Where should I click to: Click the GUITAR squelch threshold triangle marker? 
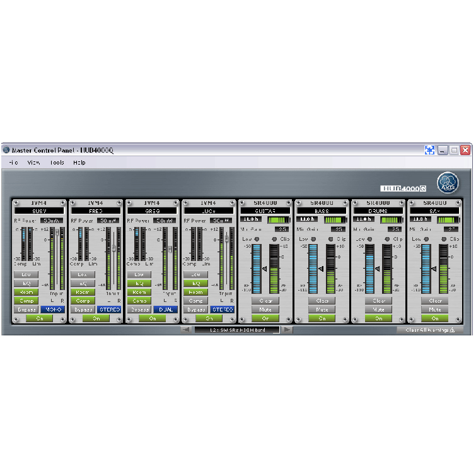tap(264, 269)
